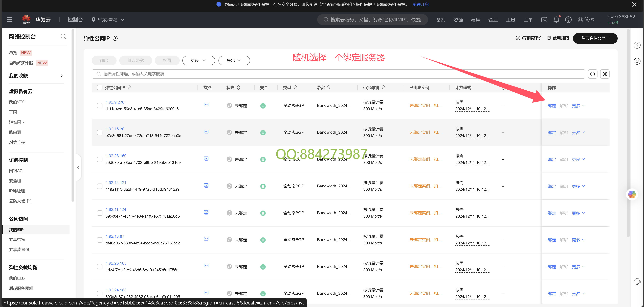Focus the global cloud service search box
The height and width of the screenshot is (307, 644).
[372, 19]
